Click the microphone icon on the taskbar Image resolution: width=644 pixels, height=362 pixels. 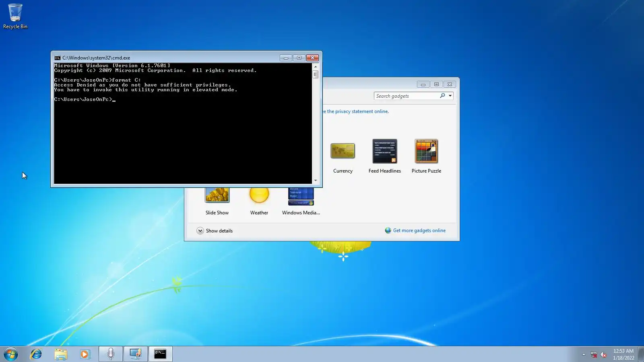(111, 354)
